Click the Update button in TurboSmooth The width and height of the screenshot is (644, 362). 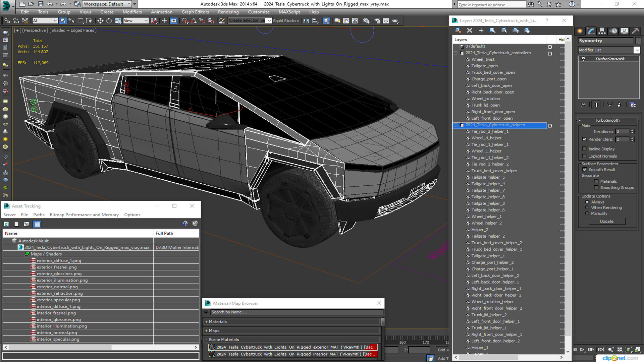tap(606, 222)
